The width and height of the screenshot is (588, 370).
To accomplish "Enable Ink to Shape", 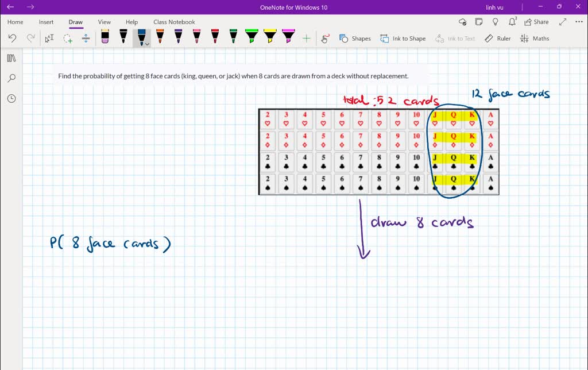I will click(403, 38).
